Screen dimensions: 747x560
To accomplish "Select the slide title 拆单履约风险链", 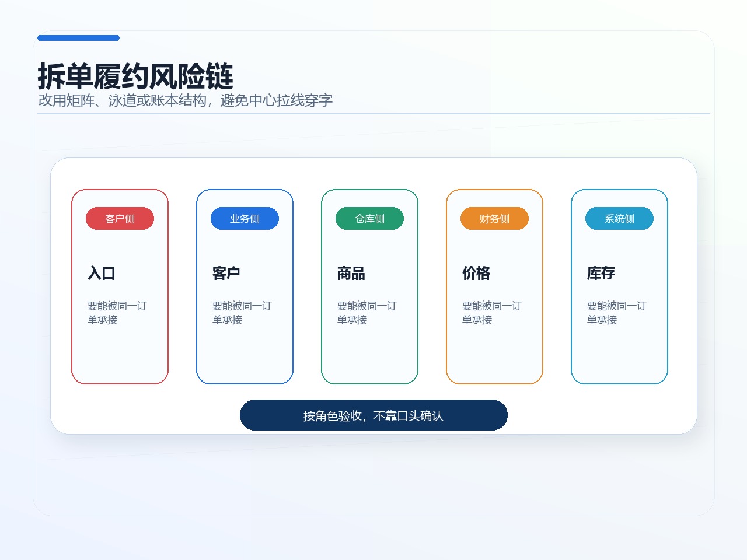I will (135, 76).
